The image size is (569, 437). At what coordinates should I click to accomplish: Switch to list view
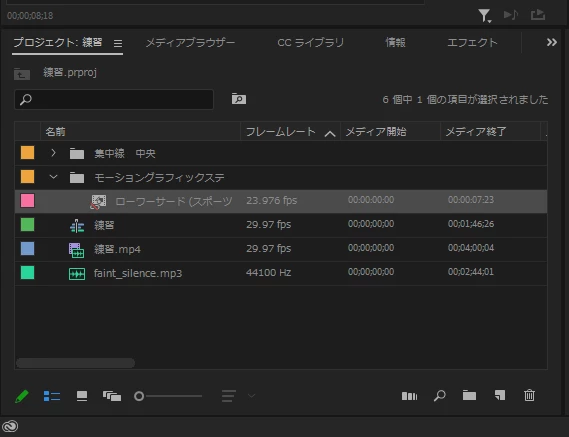pyautogui.click(x=52, y=396)
